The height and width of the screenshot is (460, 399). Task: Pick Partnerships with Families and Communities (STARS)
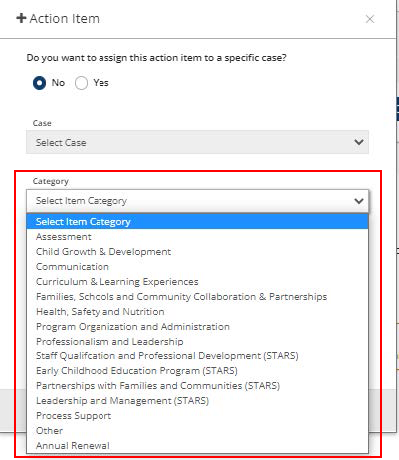coord(197,386)
